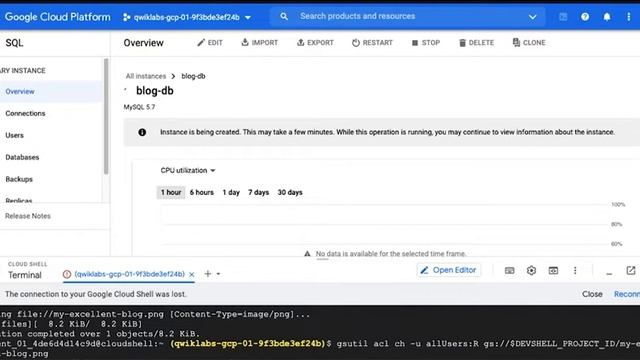
Task: Go to All instances breadcrumb
Action: tap(146, 76)
